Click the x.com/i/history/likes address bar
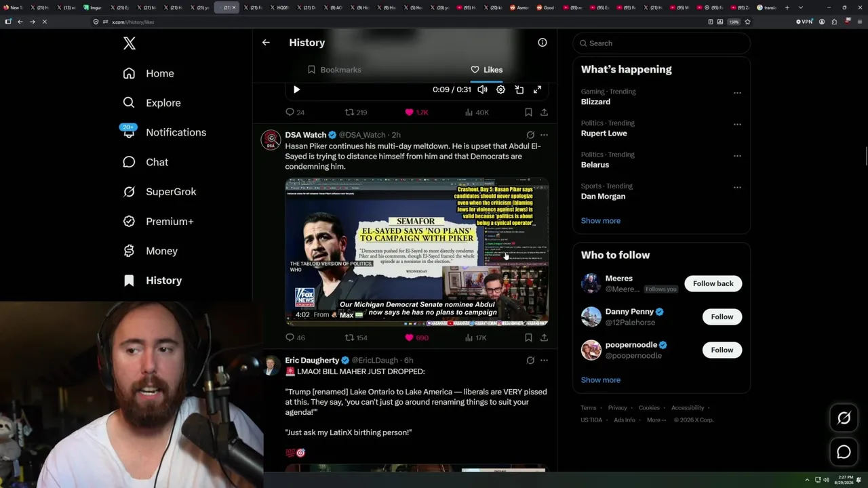Screen dimensions: 868x488 click(x=400, y=22)
